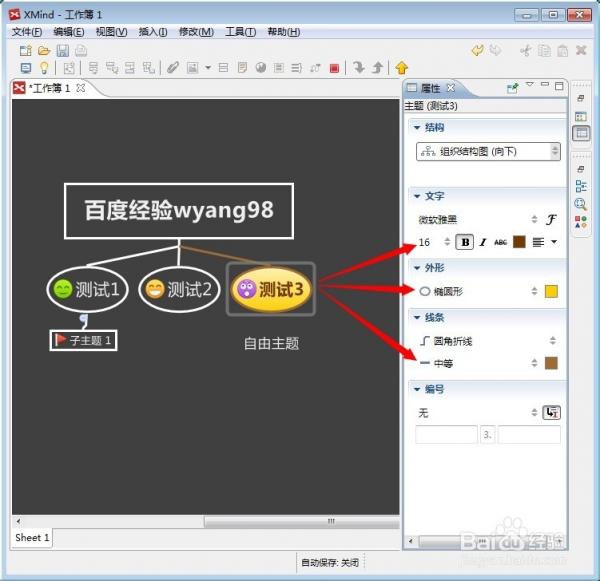Open the 工具(T) menu

(x=241, y=32)
